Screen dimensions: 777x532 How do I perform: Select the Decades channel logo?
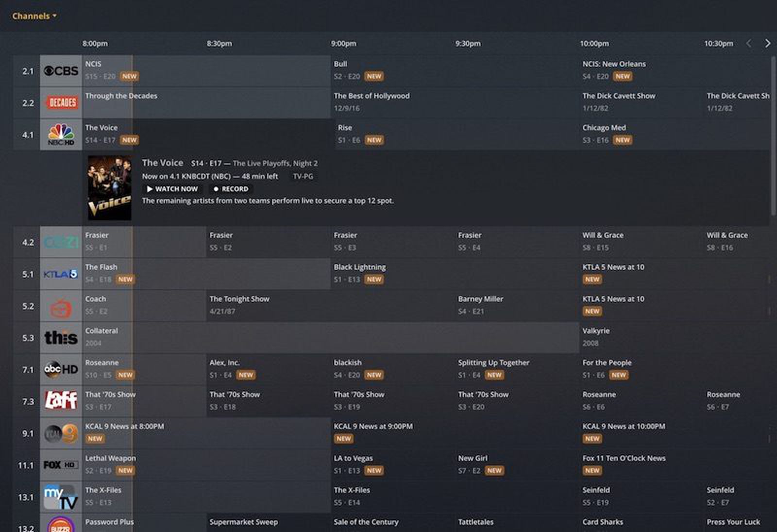click(x=60, y=102)
